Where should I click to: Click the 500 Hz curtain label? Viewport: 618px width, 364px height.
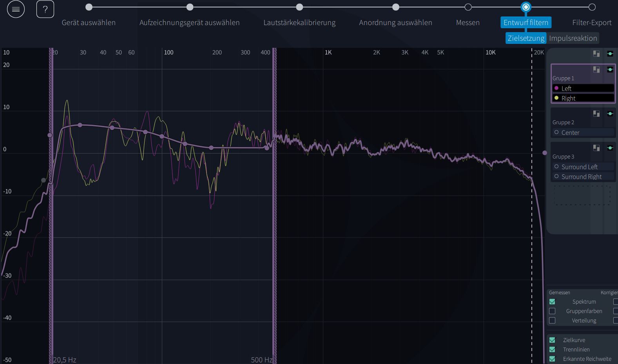point(262,360)
